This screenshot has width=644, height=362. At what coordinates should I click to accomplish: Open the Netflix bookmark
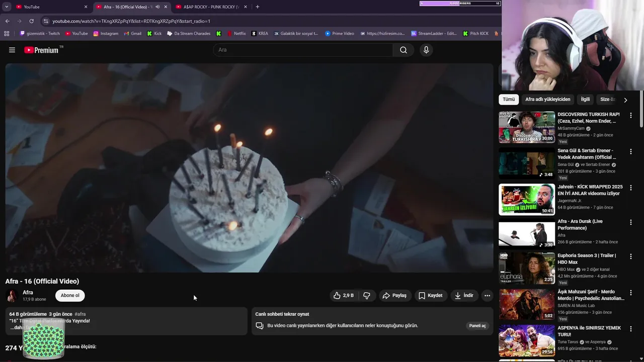point(236,34)
